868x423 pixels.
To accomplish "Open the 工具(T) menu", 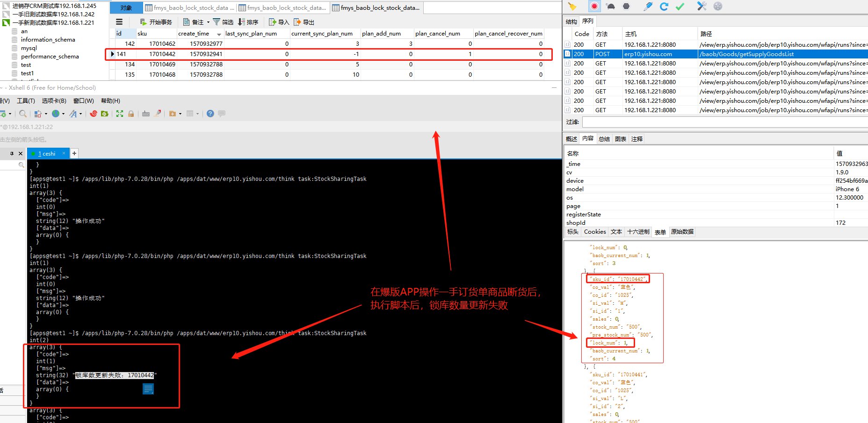I will (26, 101).
